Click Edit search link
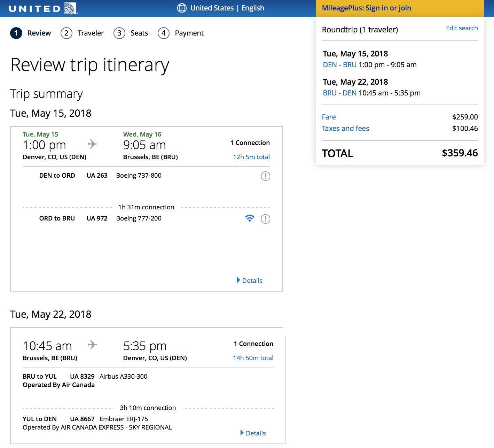The image size is (494, 448). pyautogui.click(x=462, y=28)
